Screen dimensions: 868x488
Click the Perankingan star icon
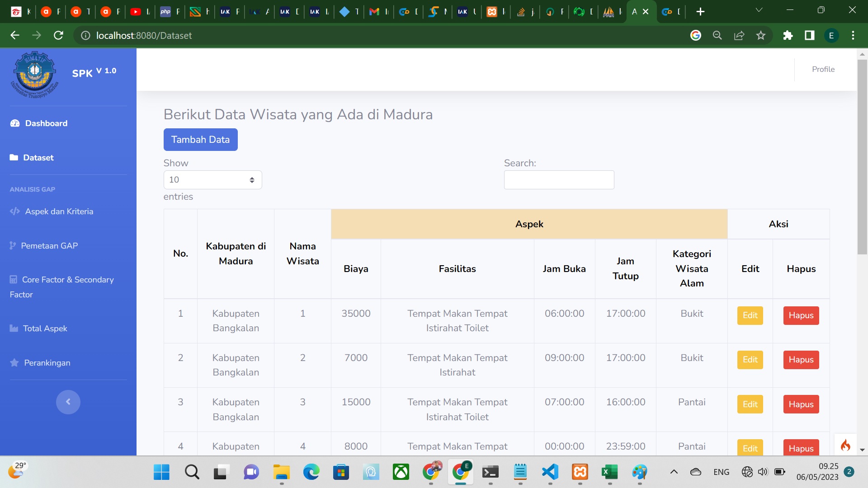pos(14,363)
